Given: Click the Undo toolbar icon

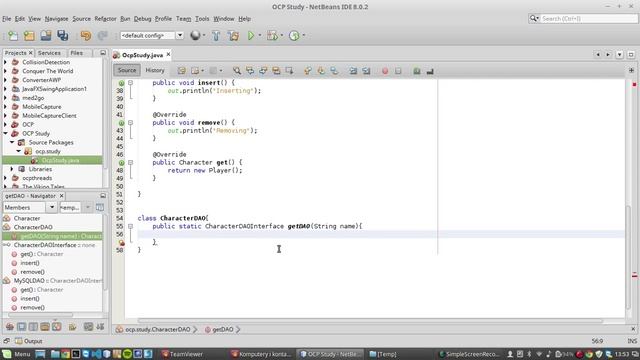Looking at the screenshot, I should (86, 36).
